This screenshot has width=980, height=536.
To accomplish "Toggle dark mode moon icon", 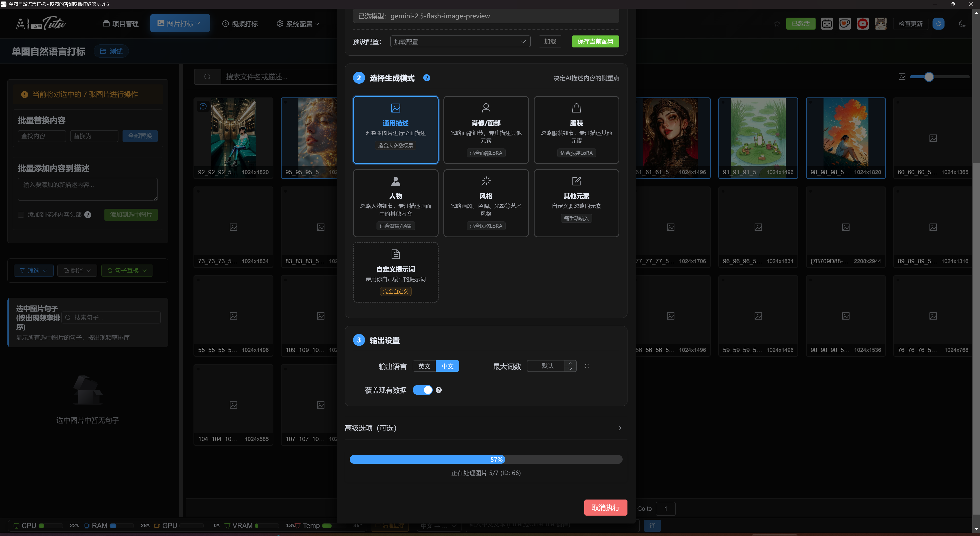I will point(962,23).
